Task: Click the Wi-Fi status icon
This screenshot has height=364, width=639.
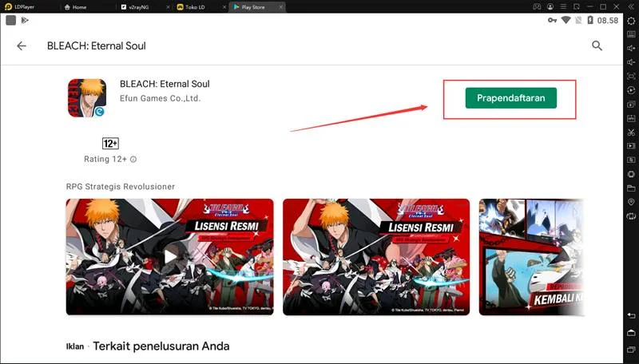Action: [566, 21]
